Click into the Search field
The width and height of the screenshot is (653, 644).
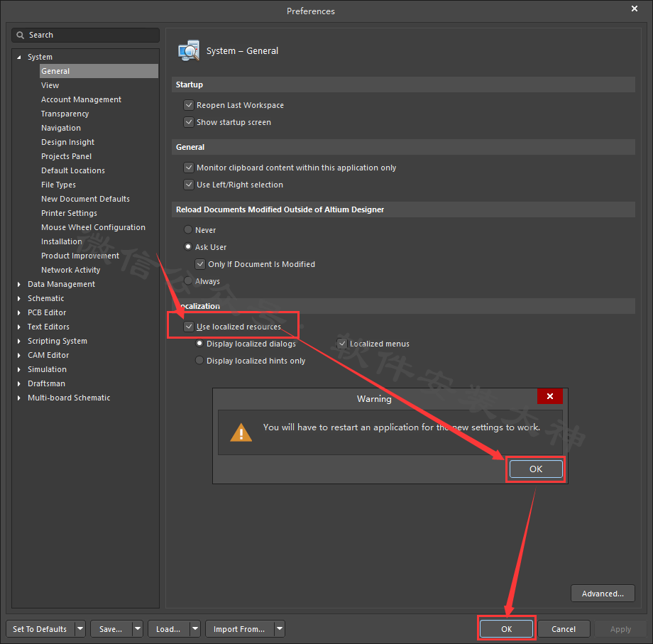tap(85, 36)
